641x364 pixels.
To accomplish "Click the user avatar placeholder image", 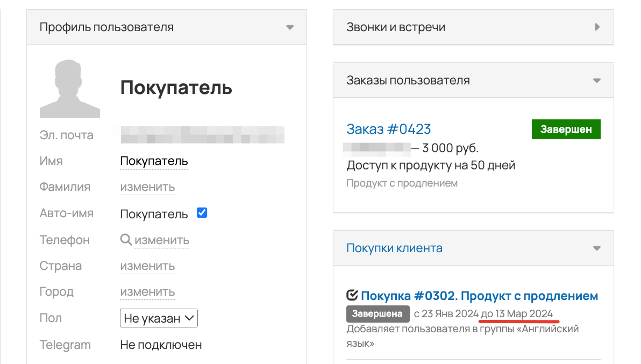I will tap(69, 88).
